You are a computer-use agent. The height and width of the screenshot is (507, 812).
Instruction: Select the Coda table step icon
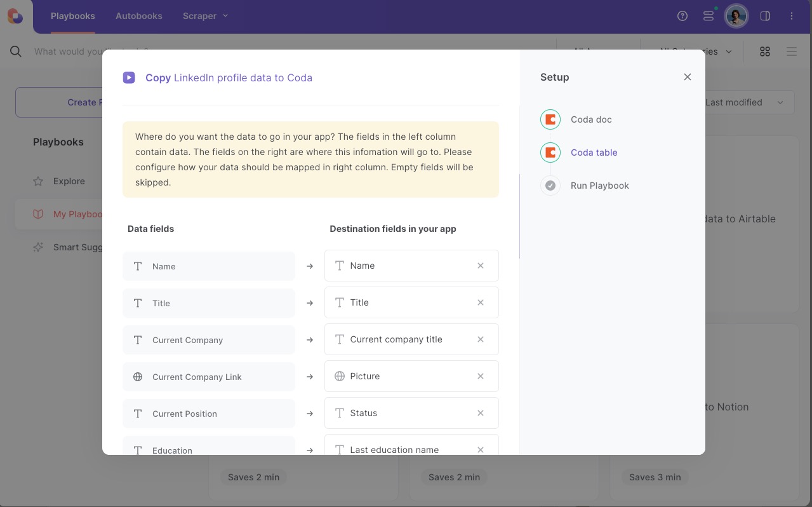(x=550, y=152)
